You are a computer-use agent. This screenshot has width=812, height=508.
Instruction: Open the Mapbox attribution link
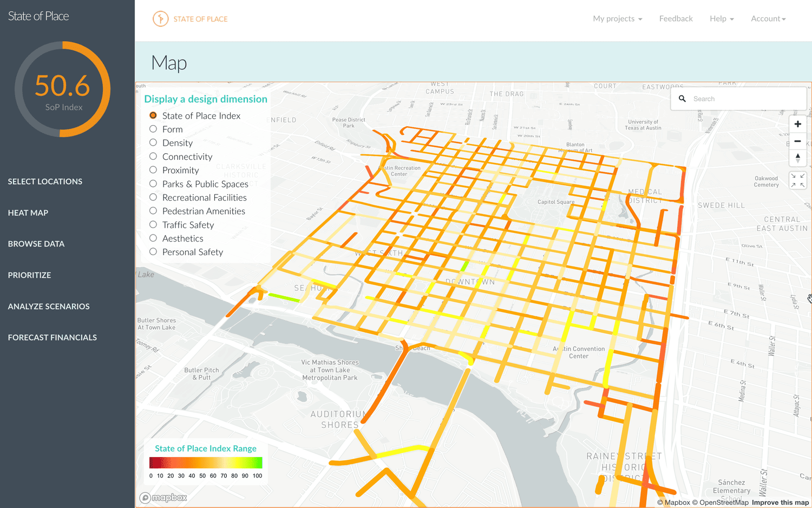click(x=673, y=503)
